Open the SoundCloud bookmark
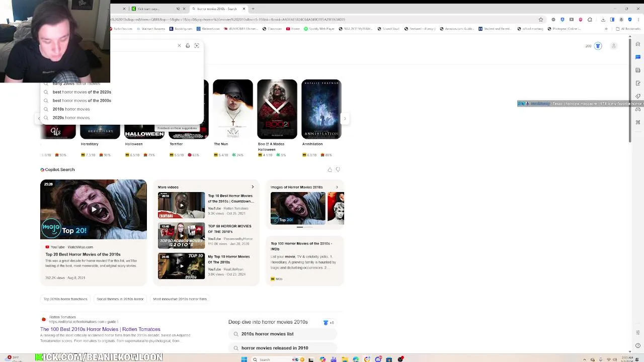 [388, 29]
